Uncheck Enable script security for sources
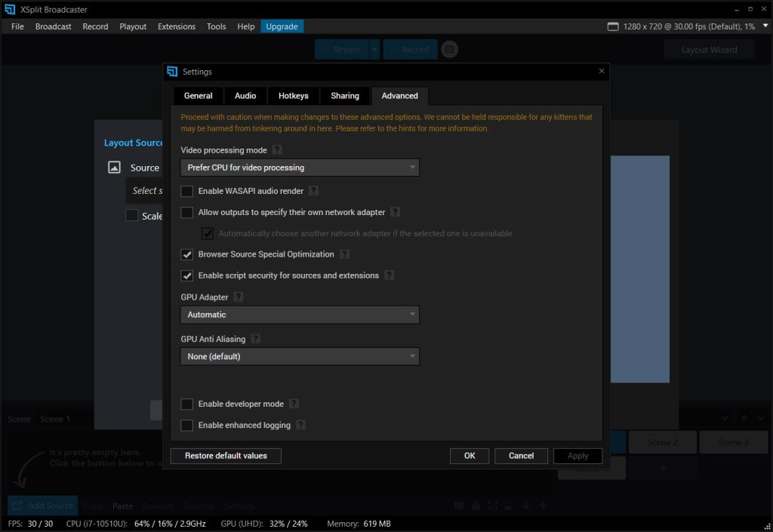 tap(187, 275)
